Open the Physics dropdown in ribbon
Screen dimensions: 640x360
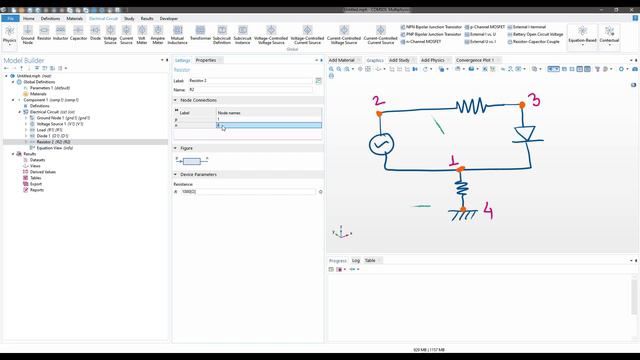(x=9, y=35)
